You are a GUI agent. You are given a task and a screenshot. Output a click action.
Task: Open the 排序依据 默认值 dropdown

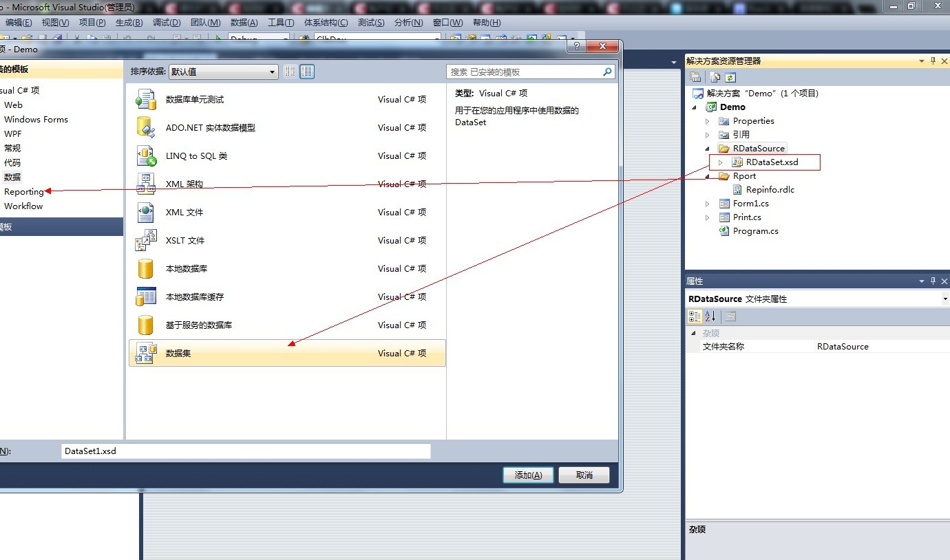(223, 72)
